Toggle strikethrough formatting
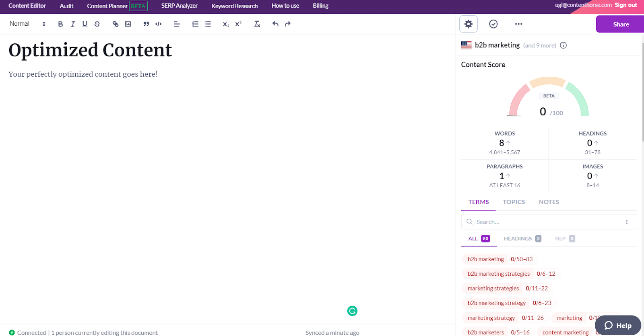The width and height of the screenshot is (644, 336). (97, 24)
